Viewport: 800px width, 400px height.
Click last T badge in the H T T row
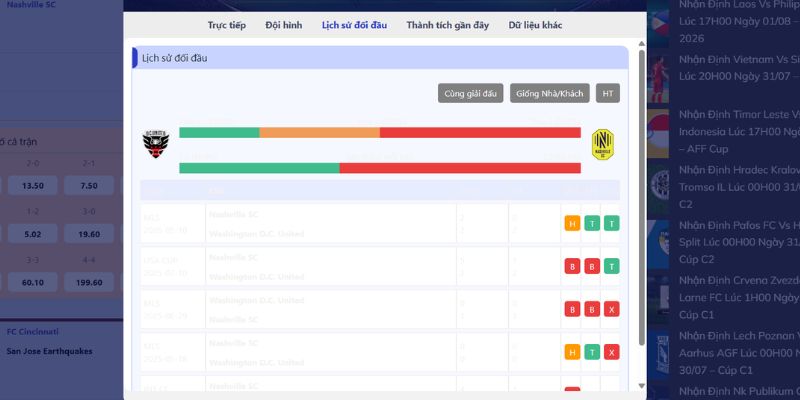click(x=612, y=223)
